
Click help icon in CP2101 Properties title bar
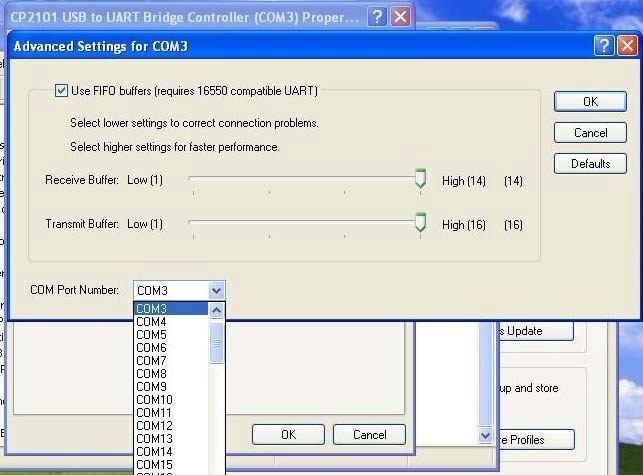[377, 16]
